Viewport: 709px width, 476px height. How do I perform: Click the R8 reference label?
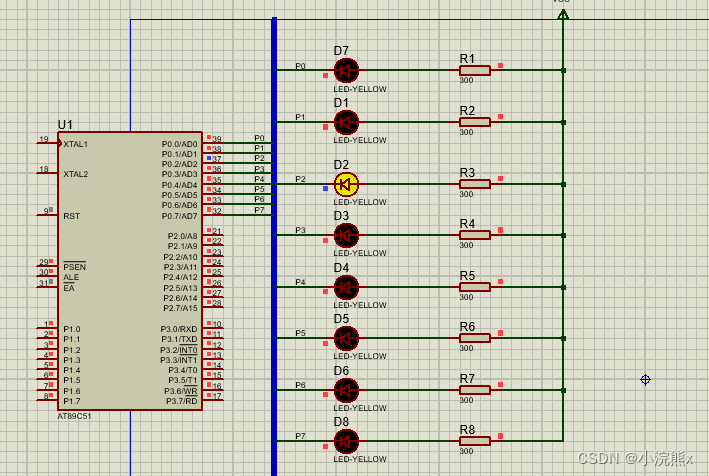click(468, 429)
